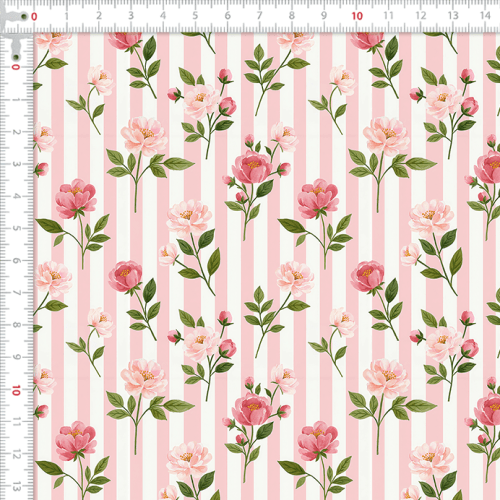Click the red 0 on the left ruler

pyautogui.click(x=15, y=67)
